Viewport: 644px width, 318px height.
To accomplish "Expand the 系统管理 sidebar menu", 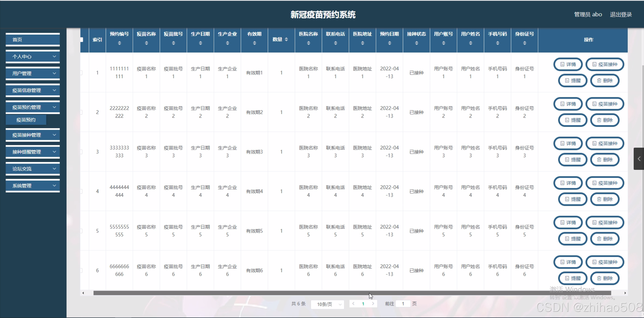I will (33, 186).
